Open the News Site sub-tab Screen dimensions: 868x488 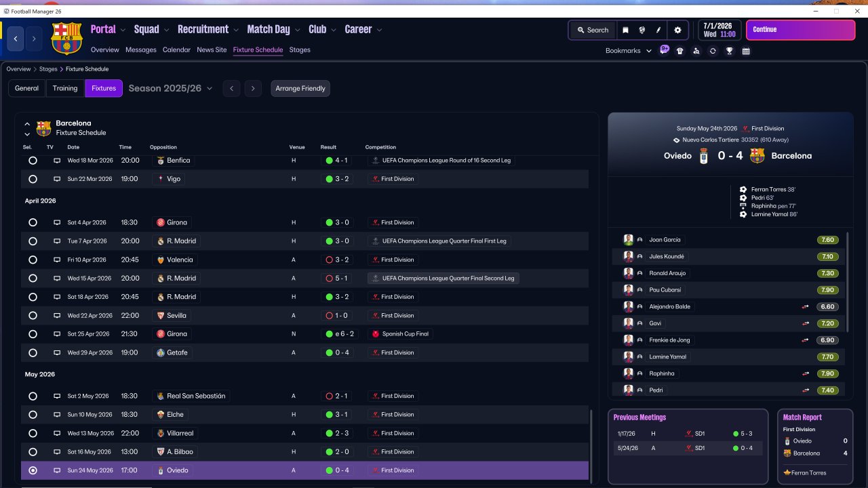click(212, 50)
